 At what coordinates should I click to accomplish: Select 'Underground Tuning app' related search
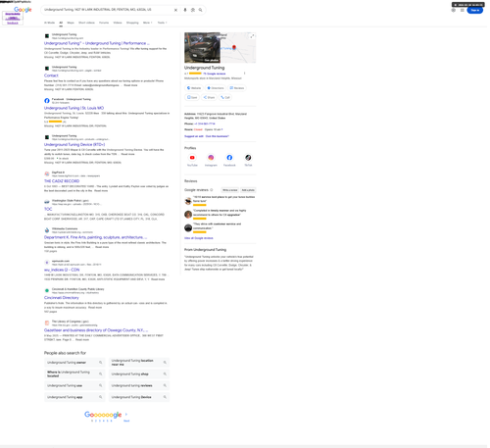click(74, 397)
